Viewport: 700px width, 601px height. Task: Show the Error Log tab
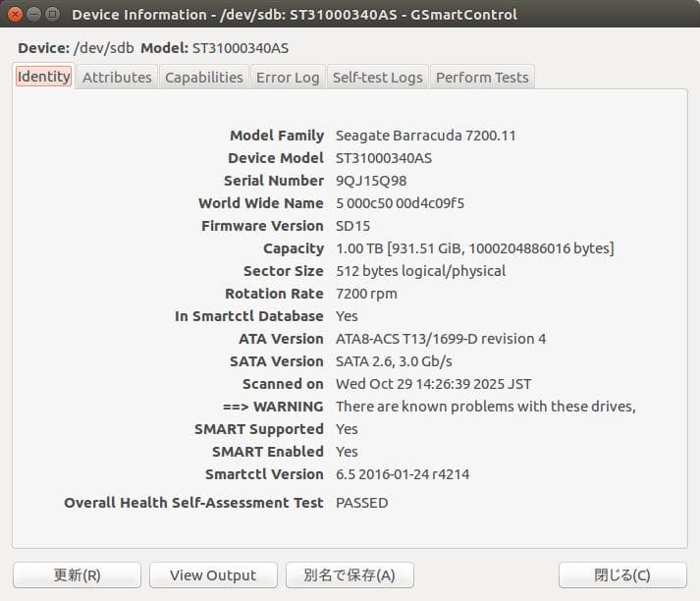click(x=288, y=78)
